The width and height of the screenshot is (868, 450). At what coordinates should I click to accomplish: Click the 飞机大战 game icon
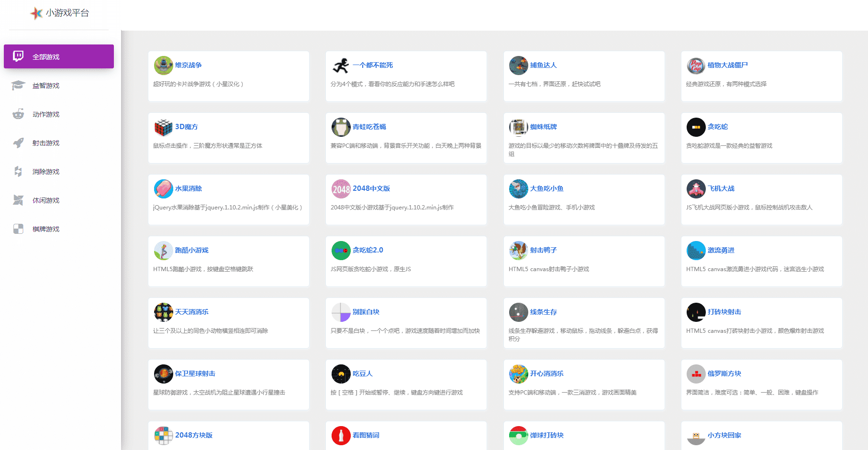pos(696,189)
